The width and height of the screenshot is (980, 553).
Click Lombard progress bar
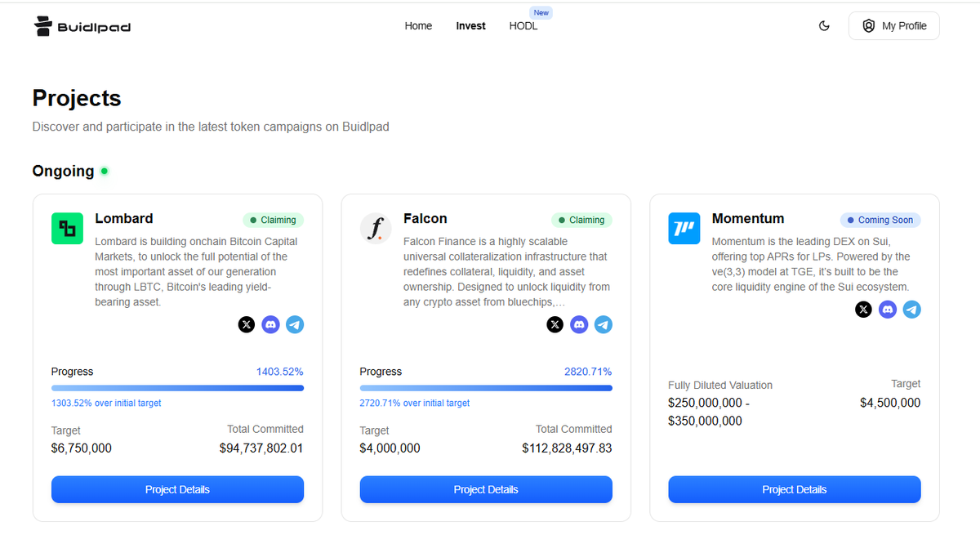coord(177,388)
